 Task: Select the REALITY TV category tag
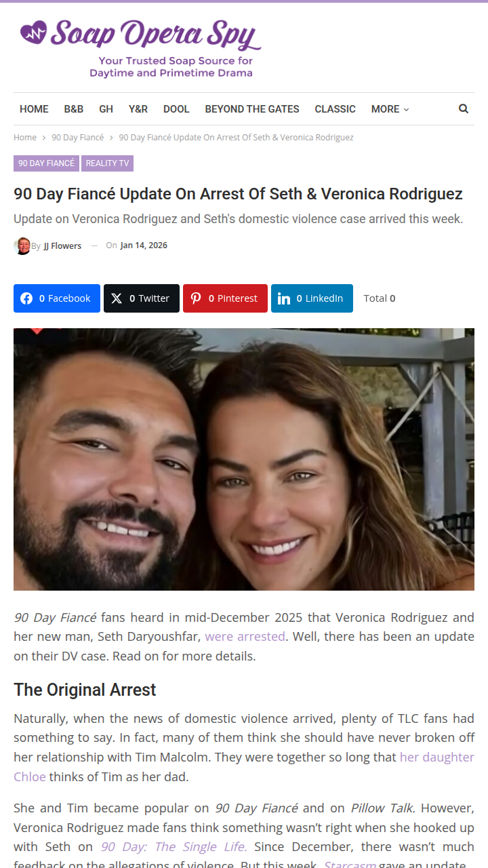click(107, 163)
